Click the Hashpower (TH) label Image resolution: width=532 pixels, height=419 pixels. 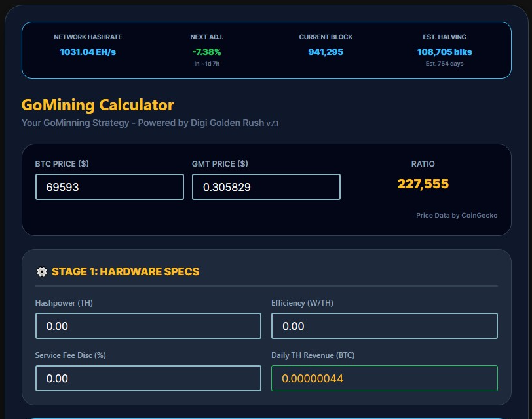64,303
